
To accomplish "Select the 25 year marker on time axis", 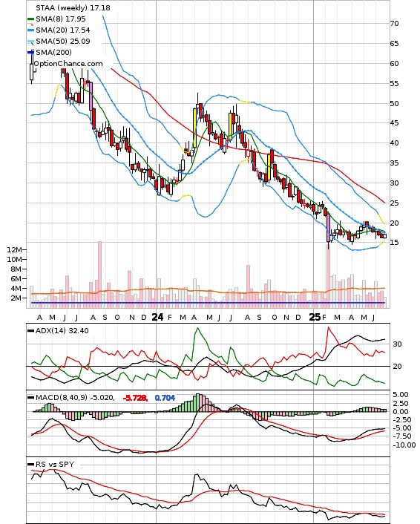I will pyautogui.click(x=315, y=317).
